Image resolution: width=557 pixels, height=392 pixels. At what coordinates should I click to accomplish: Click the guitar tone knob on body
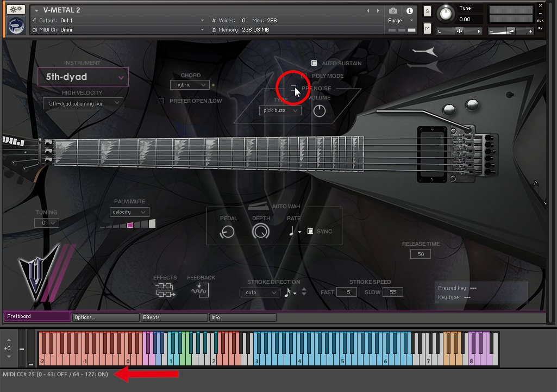[x=472, y=104]
